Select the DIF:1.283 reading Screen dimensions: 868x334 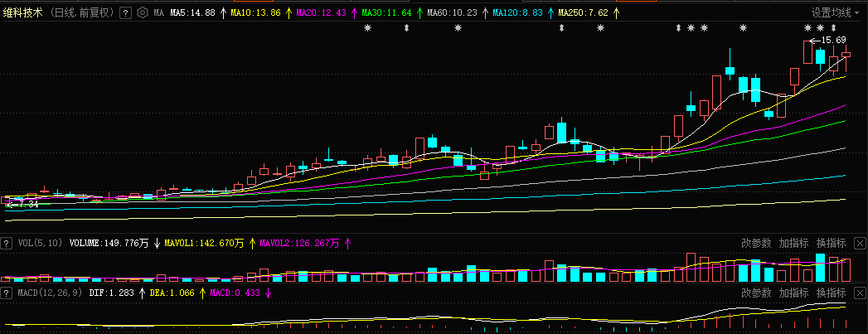click(x=111, y=293)
